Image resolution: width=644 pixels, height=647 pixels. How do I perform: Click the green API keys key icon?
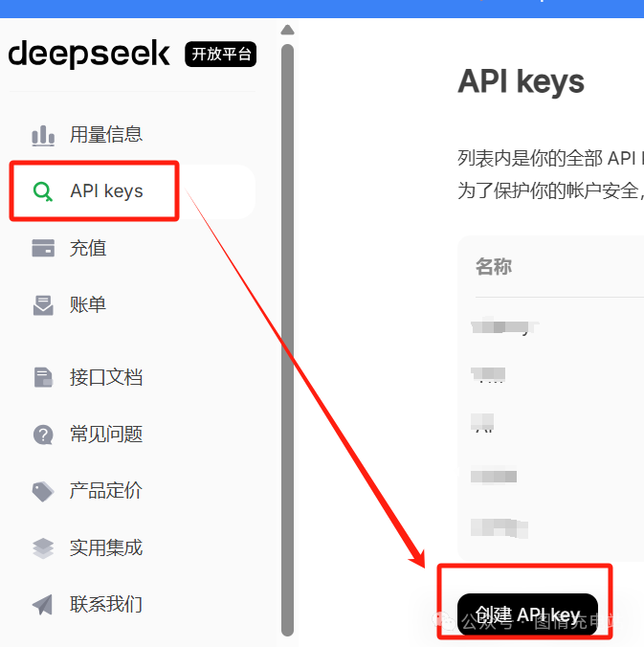(x=43, y=191)
